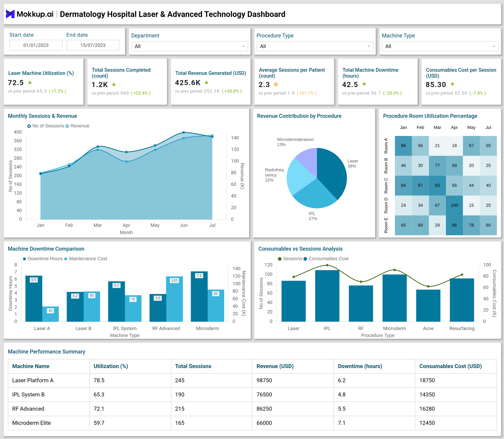The image size is (504, 439).
Task: Click the Revenue Contribution by Procedure title
Action: tap(299, 116)
